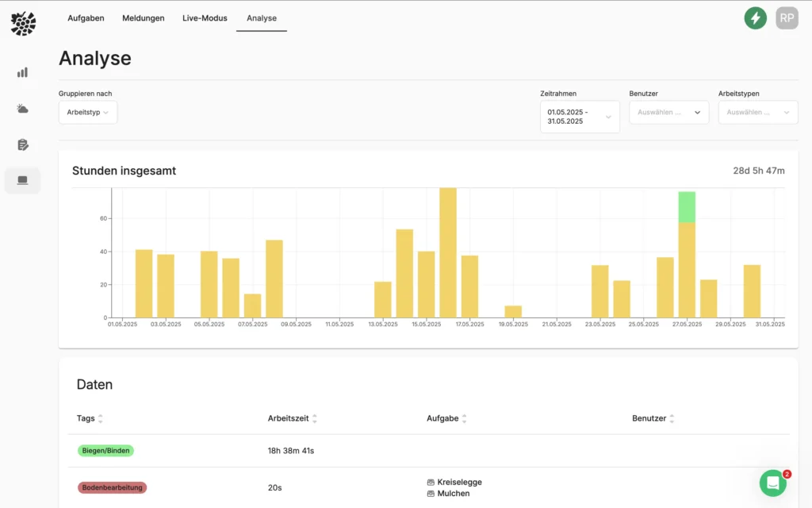Select the highlighted laptop icon in sidebar
Image resolution: width=812 pixels, height=508 pixels.
(x=21, y=180)
